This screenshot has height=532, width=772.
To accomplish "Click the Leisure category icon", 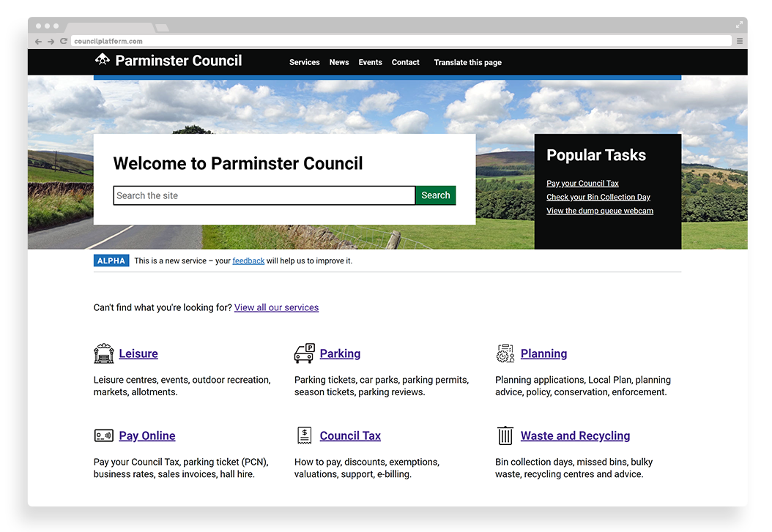I will (x=103, y=353).
